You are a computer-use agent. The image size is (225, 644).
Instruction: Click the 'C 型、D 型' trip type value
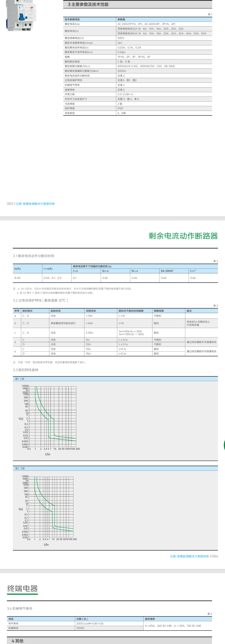point(124,61)
